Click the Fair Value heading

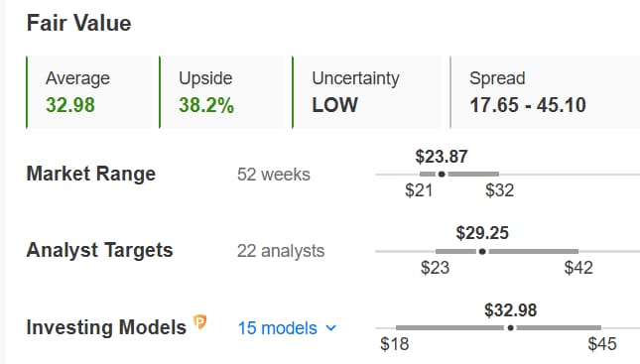pos(78,23)
